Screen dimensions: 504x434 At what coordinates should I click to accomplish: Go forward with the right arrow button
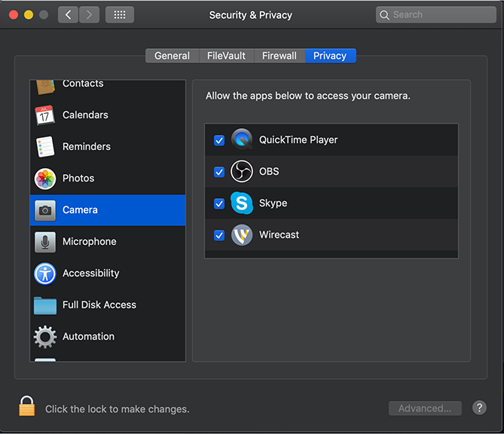tap(89, 15)
